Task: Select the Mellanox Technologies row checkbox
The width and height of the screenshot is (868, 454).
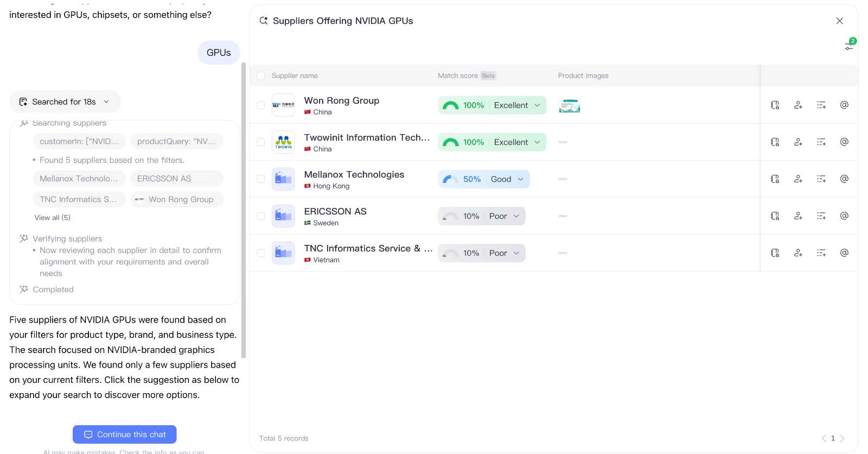Action: (261, 179)
